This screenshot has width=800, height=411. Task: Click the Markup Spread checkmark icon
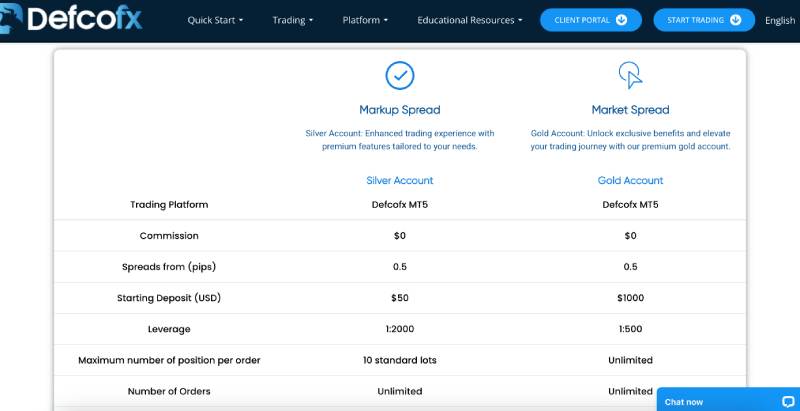(400, 75)
